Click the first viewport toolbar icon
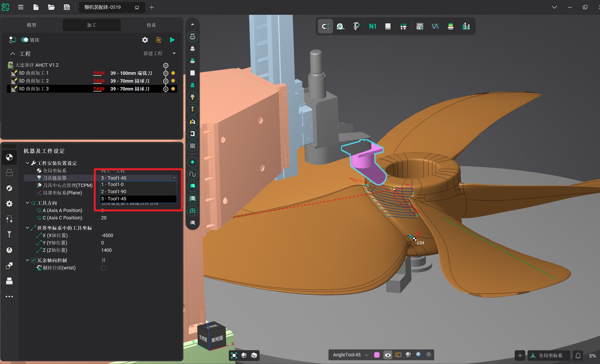 (x=325, y=26)
